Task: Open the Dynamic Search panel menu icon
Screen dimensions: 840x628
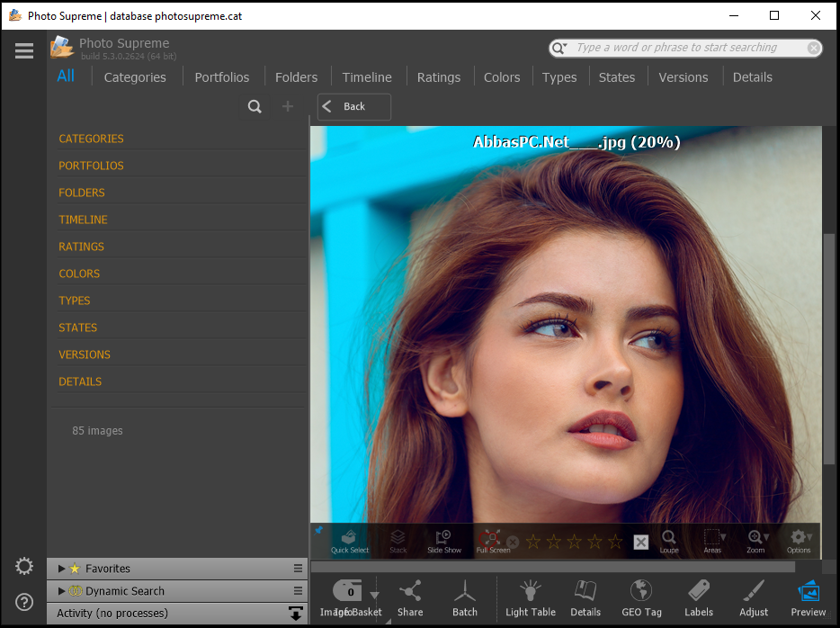Action: 298,590
